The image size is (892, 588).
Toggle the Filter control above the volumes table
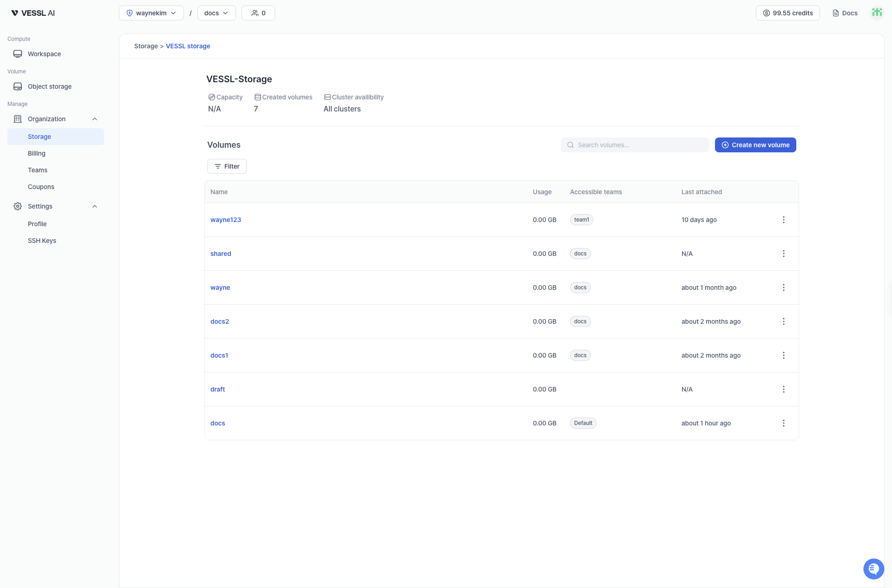tap(227, 166)
